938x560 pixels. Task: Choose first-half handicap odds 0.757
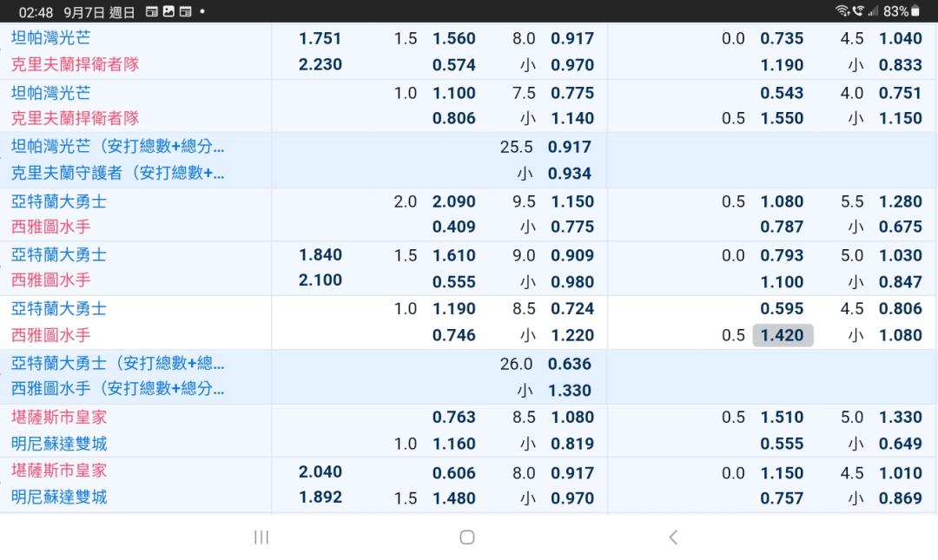782,497
